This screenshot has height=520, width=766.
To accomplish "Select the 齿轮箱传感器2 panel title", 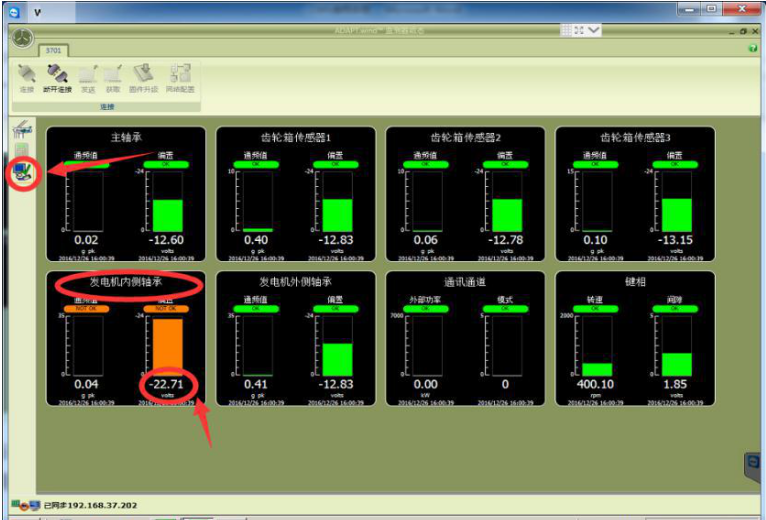I will pos(465,137).
